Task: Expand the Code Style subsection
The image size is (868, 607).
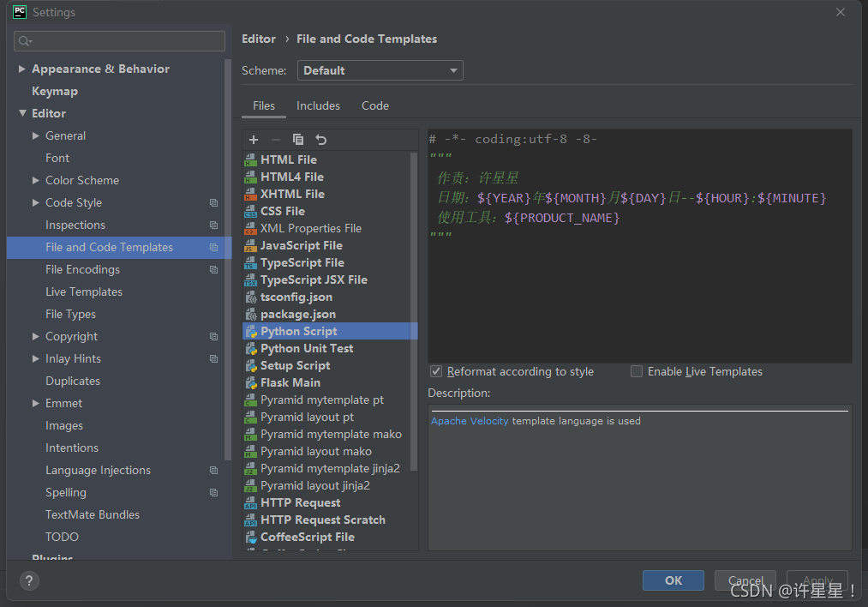Action: click(36, 202)
